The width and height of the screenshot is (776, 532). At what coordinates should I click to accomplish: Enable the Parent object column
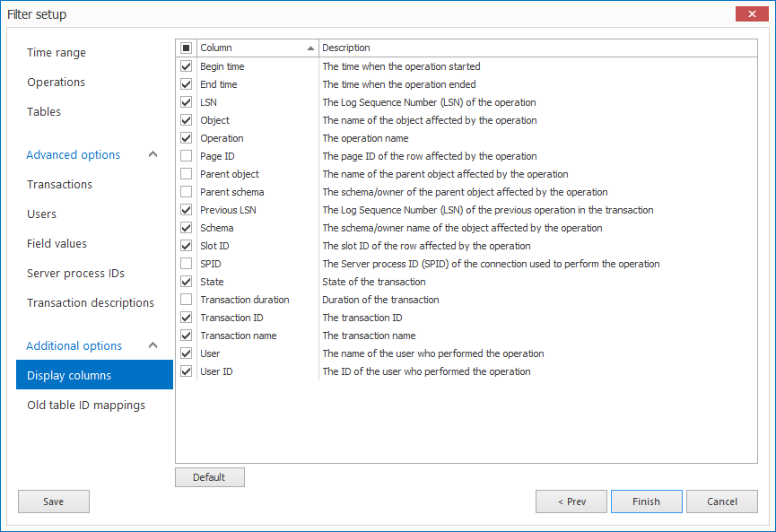(x=185, y=174)
